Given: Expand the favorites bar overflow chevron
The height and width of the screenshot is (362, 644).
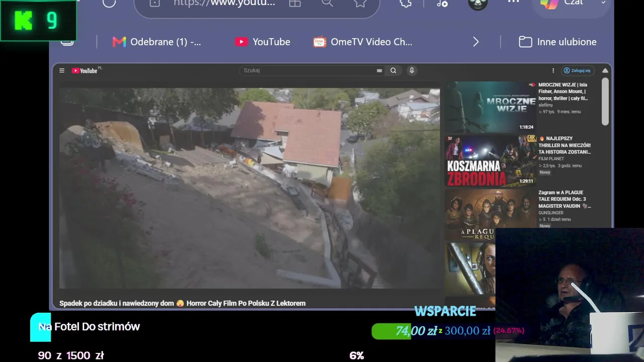Looking at the screenshot, I should point(476,42).
